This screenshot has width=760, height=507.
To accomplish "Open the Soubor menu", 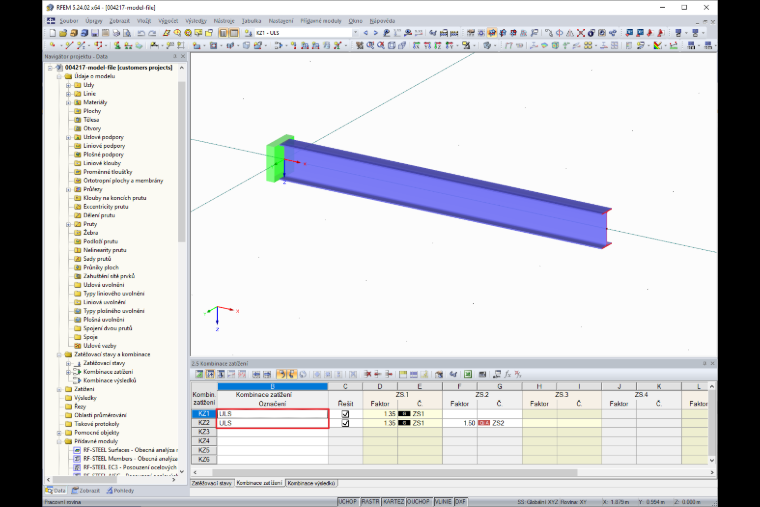I will click(x=69, y=21).
